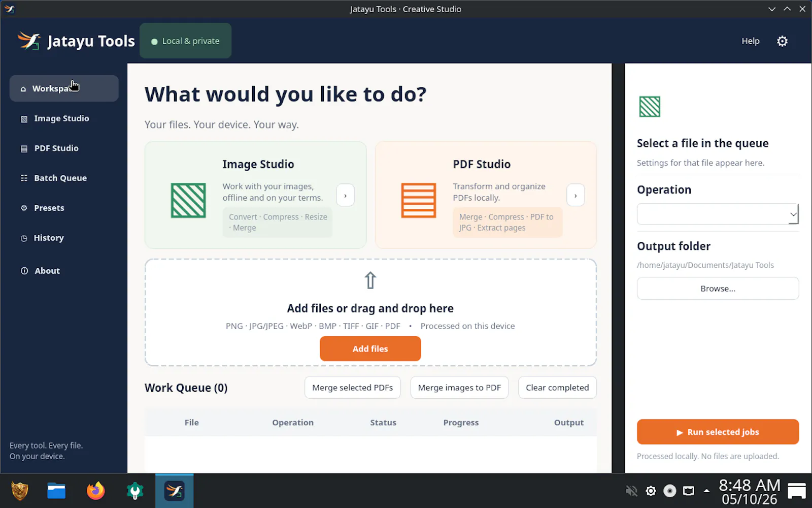The image size is (812, 508).
Task: Click the Status column header
Action: (383, 423)
